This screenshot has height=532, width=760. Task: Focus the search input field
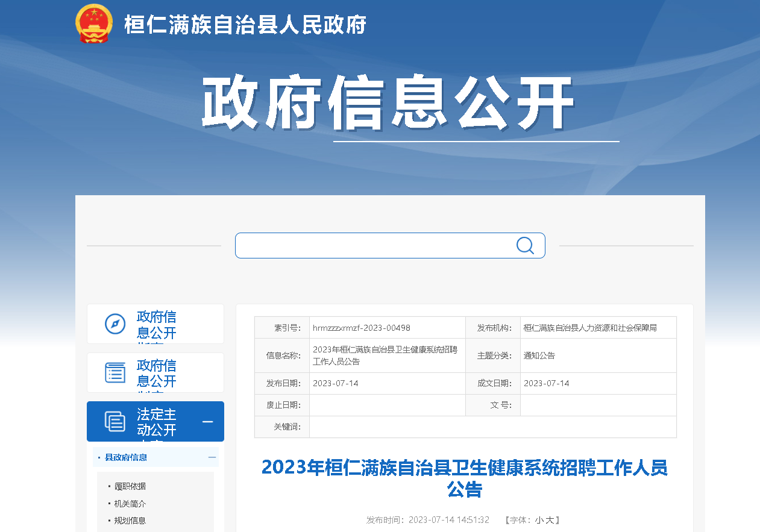[x=390, y=245]
